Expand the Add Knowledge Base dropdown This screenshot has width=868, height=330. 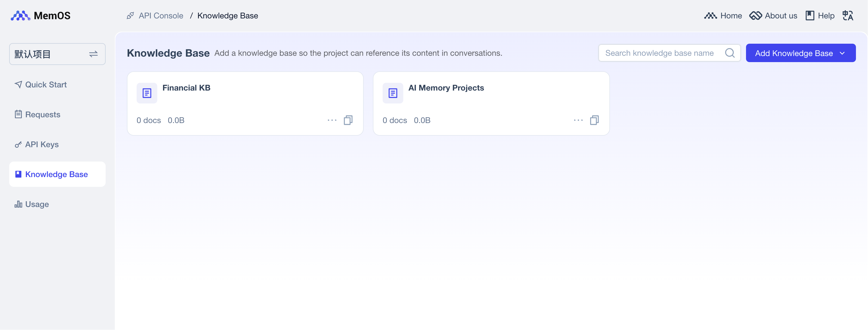coord(842,53)
